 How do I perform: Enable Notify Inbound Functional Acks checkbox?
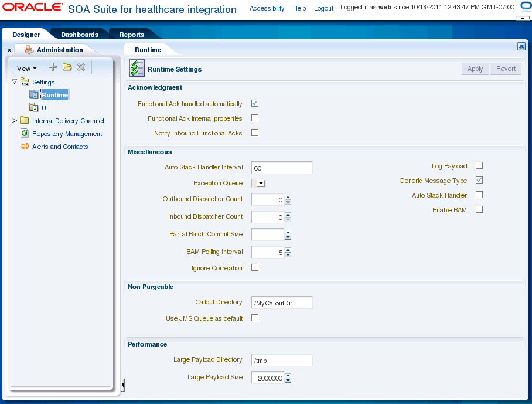tap(255, 133)
